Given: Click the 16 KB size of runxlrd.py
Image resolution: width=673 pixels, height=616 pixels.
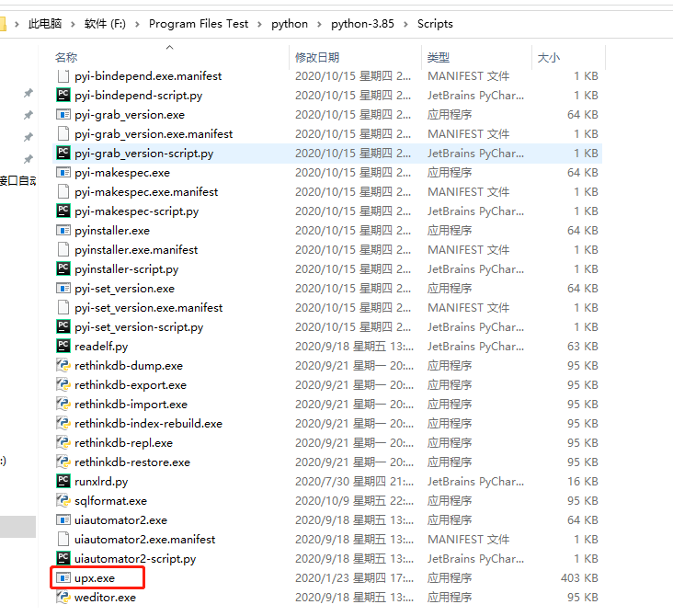Looking at the screenshot, I should pyautogui.click(x=582, y=481).
